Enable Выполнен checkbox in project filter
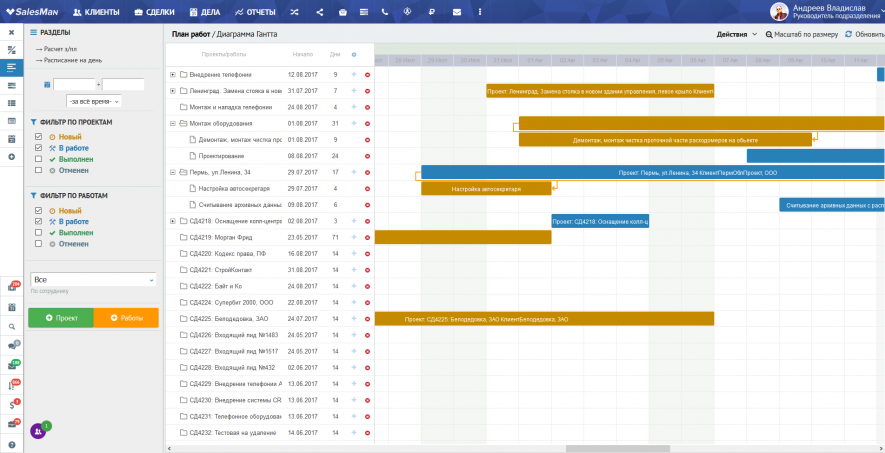Viewport: 885px width, 453px height. [38, 158]
